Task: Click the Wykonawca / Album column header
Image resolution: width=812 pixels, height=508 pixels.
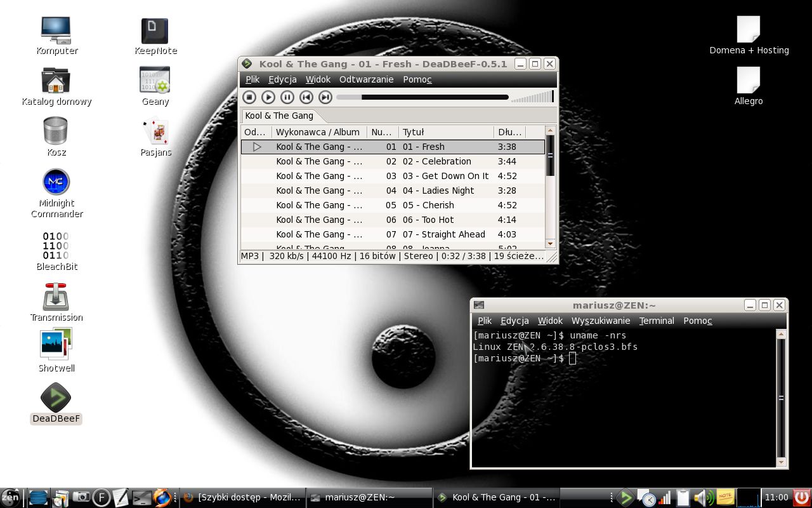Action: point(320,132)
